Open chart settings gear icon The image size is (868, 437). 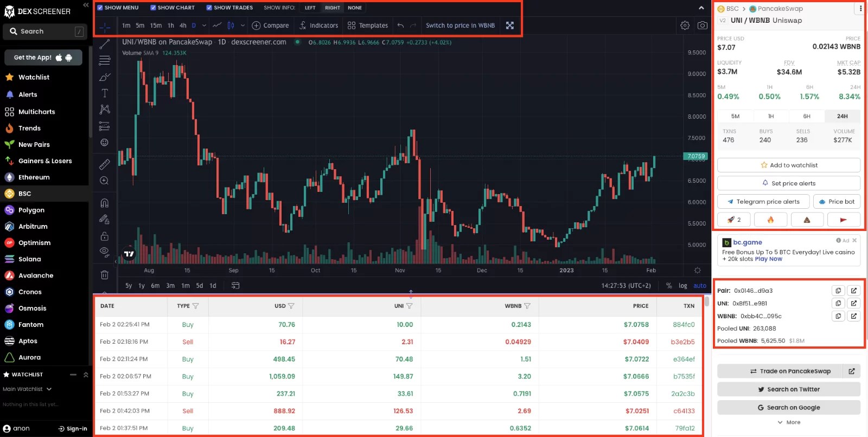[685, 25]
